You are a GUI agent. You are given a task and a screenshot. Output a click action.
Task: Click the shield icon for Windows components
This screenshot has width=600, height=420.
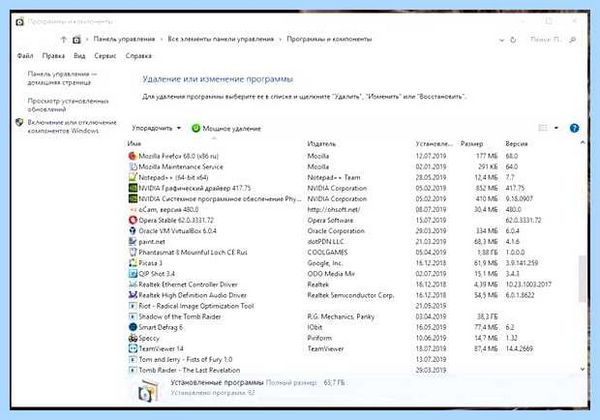coord(19,122)
